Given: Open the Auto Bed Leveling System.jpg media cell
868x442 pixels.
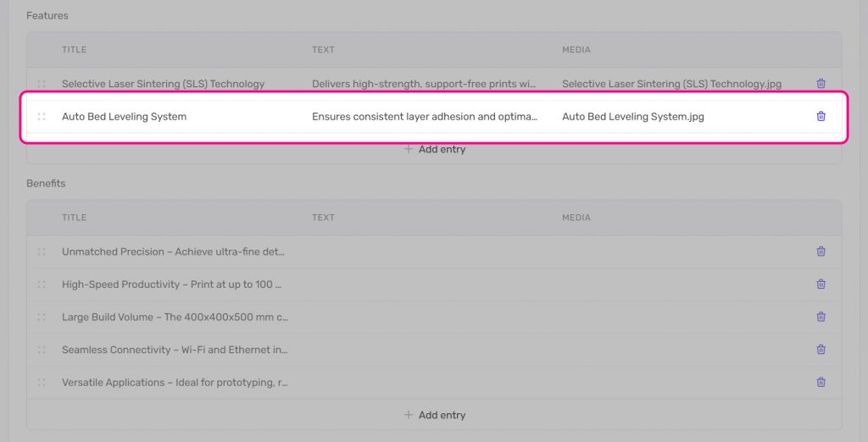Looking at the screenshot, I should coord(632,117).
